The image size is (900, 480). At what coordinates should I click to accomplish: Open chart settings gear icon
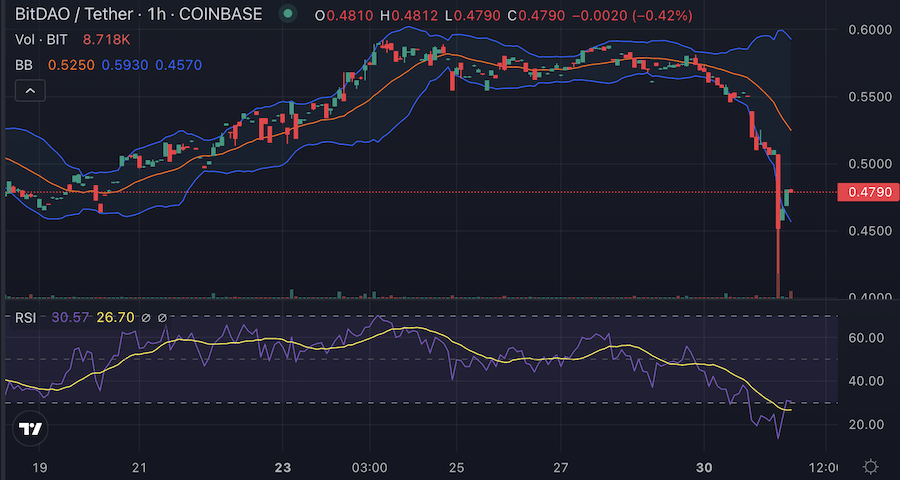pyautogui.click(x=870, y=466)
